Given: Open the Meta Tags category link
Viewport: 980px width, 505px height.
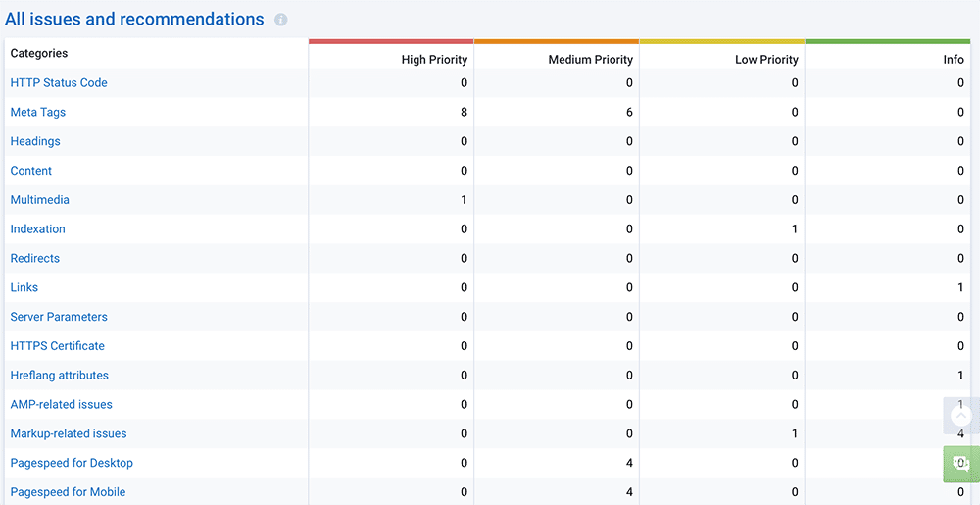Looking at the screenshot, I should pos(38,113).
